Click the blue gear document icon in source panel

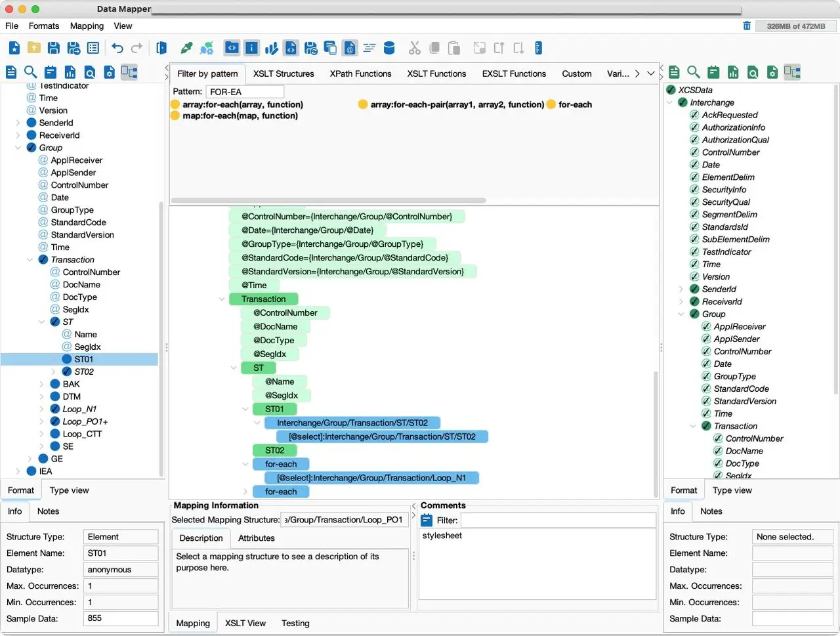click(x=110, y=72)
